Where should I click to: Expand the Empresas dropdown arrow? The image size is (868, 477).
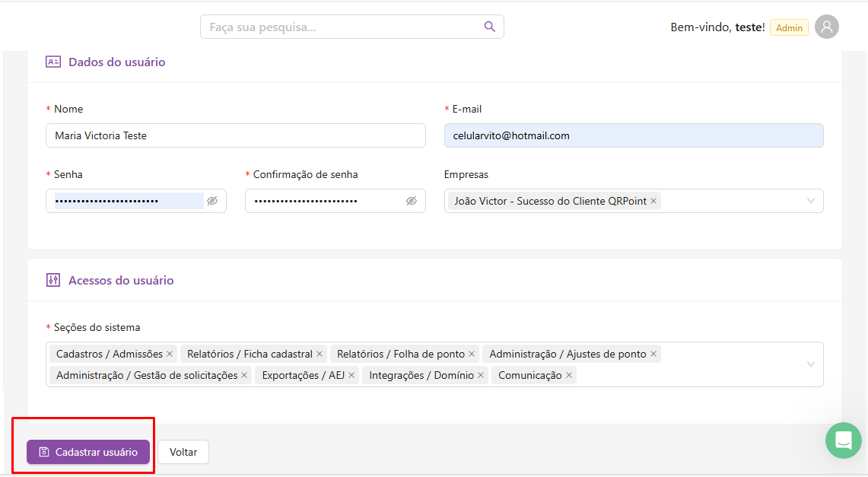click(x=810, y=201)
